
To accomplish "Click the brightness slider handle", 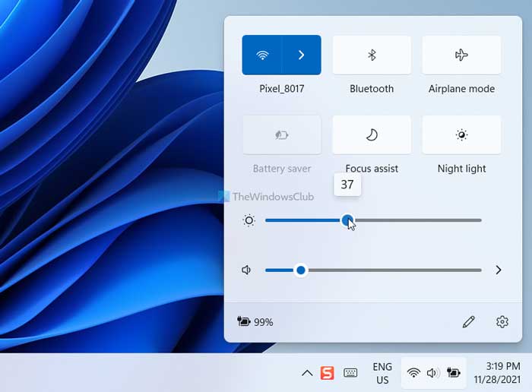I will click(347, 220).
